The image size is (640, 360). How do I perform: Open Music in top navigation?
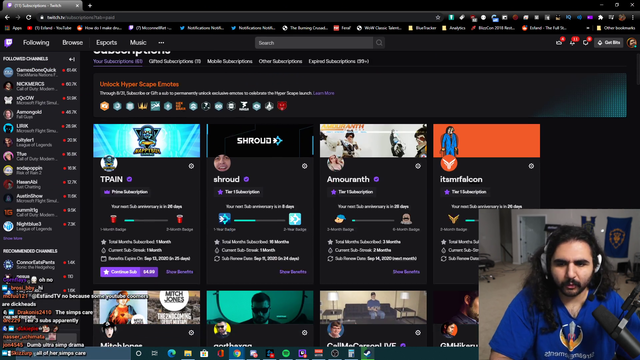coord(138,42)
